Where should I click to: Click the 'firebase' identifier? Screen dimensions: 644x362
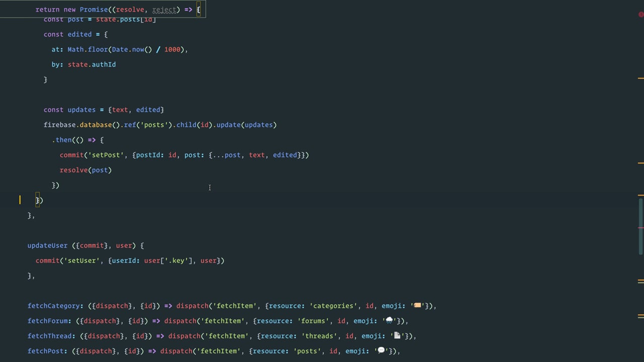click(60, 125)
